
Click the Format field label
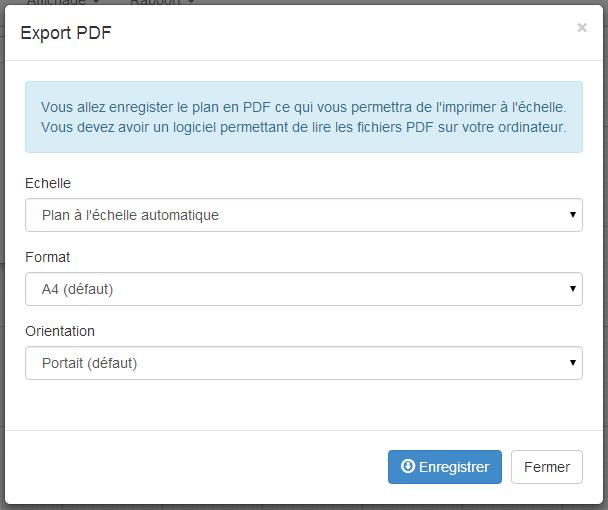[x=47, y=257]
